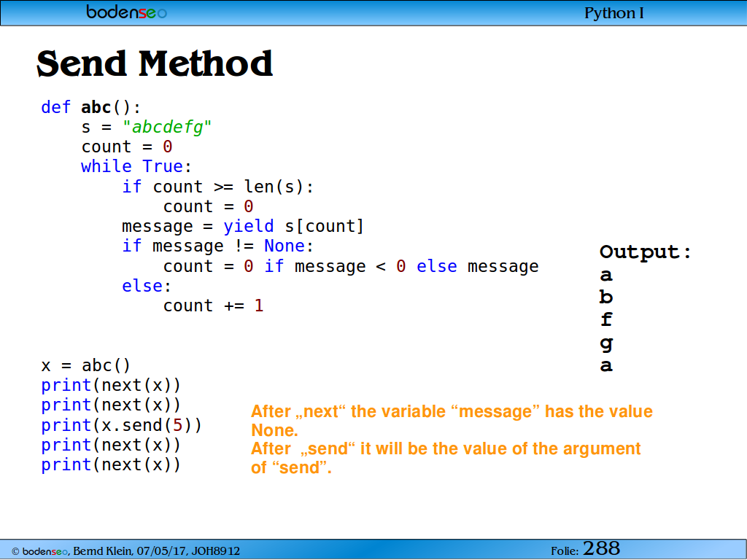747x560 pixels.
Task: Click the 'Output:' heading
Action: [x=646, y=252]
